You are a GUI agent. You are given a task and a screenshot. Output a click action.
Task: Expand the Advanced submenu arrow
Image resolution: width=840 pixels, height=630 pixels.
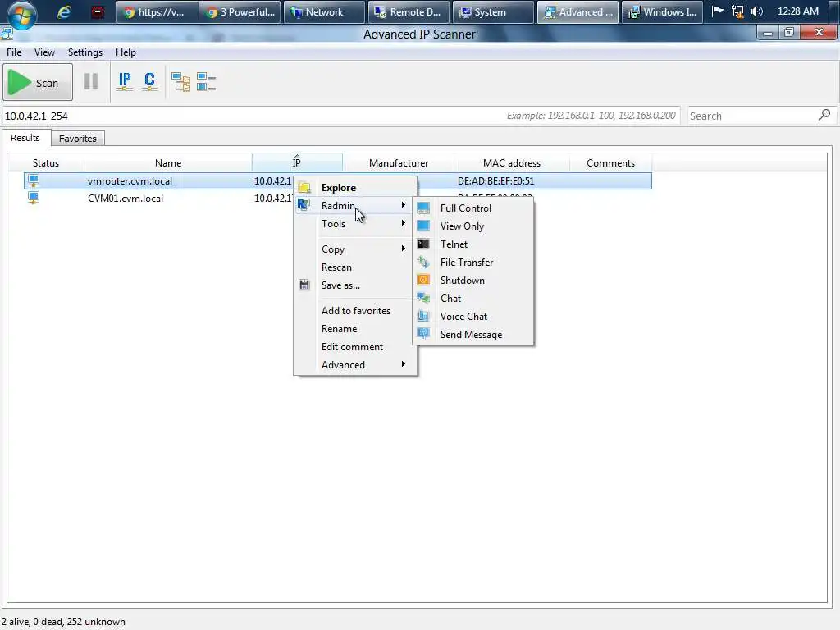(404, 363)
